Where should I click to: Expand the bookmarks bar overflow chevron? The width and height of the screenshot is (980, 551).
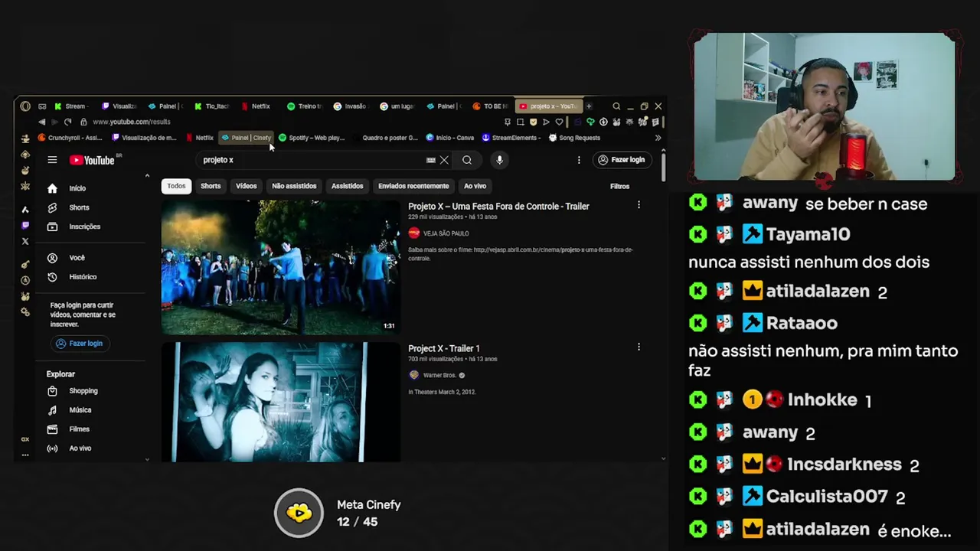tap(658, 138)
